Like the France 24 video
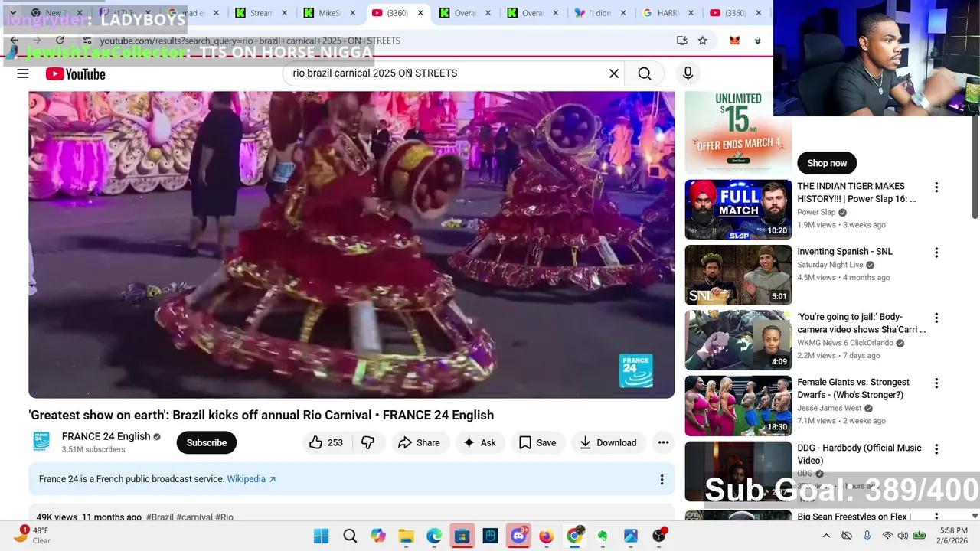980x551 pixels. click(326, 442)
